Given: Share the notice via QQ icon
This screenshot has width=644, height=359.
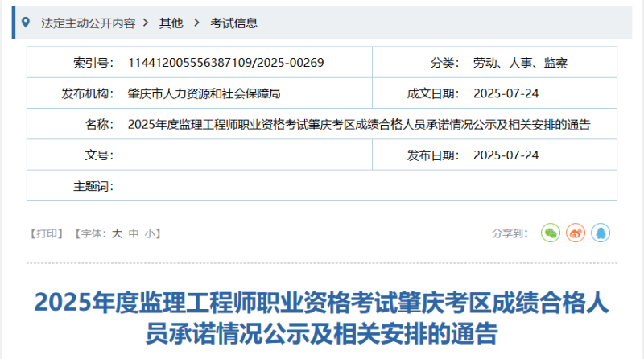Looking at the screenshot, I should [x=601, y=233].
